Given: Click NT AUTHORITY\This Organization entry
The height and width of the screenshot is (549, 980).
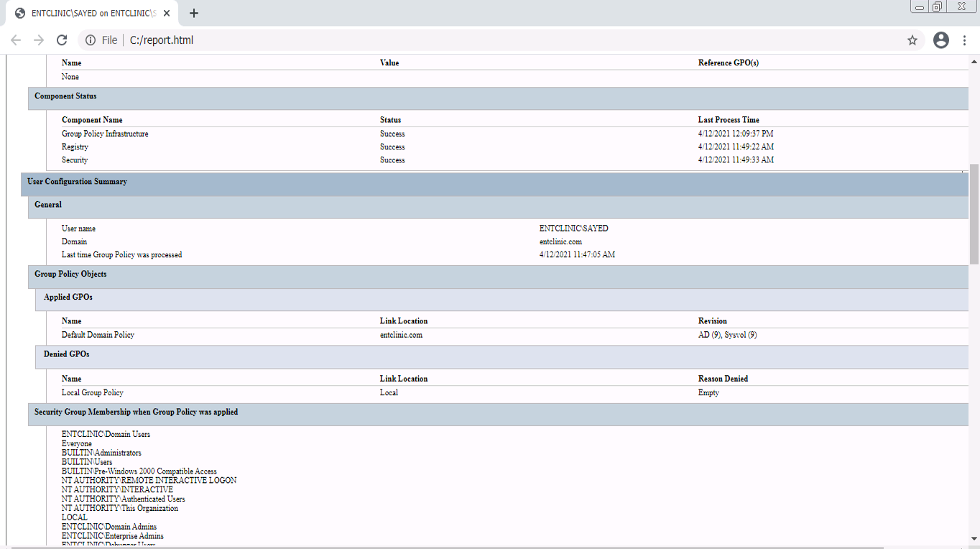Looking at the screenshot, I should click(x=120, y=508).
